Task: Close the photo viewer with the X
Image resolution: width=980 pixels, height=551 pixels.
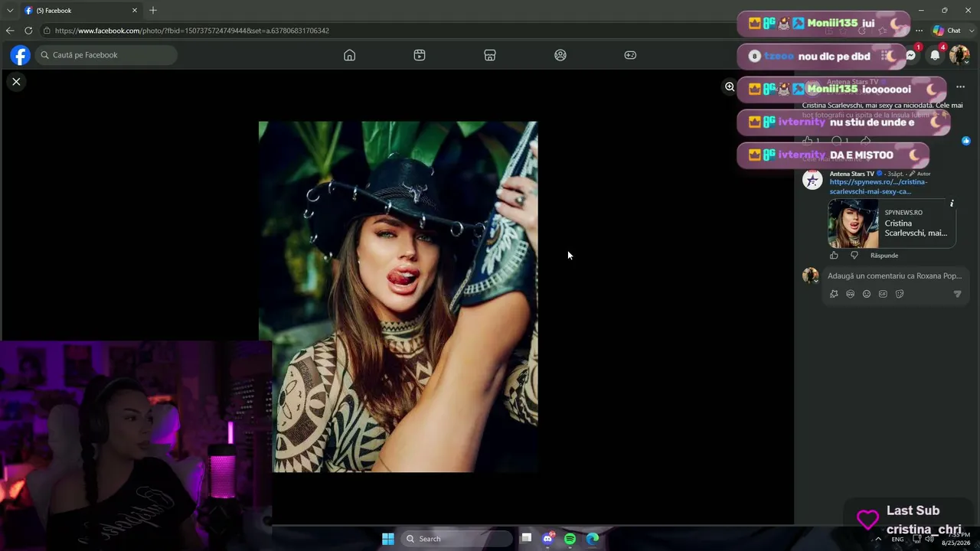Action: tap(16, 81)
